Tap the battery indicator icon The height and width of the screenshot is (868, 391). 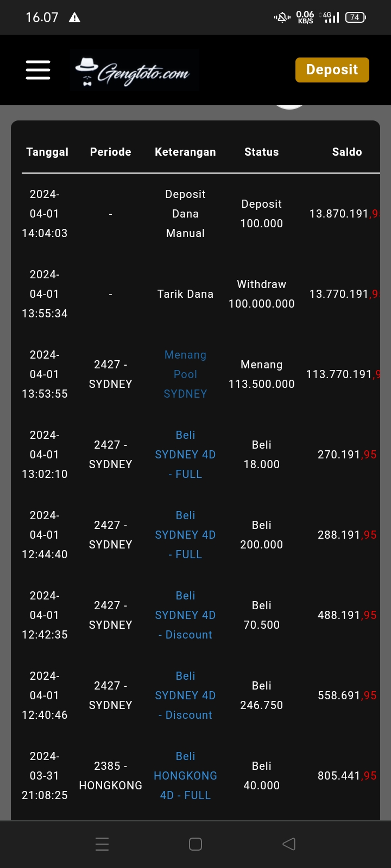(355, 17)
